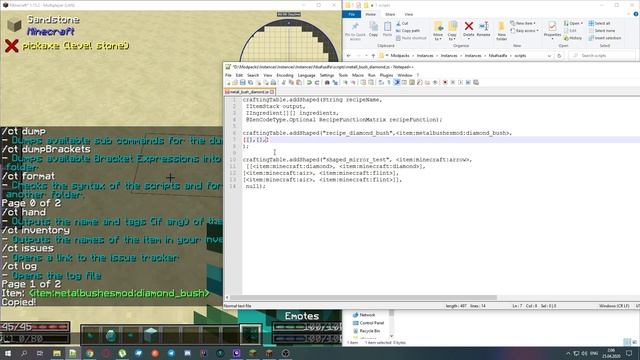Open recent locations dropdown beside forward arrow
The width and height of the screenshot is (640, 360).
click(x=366, y=56)
